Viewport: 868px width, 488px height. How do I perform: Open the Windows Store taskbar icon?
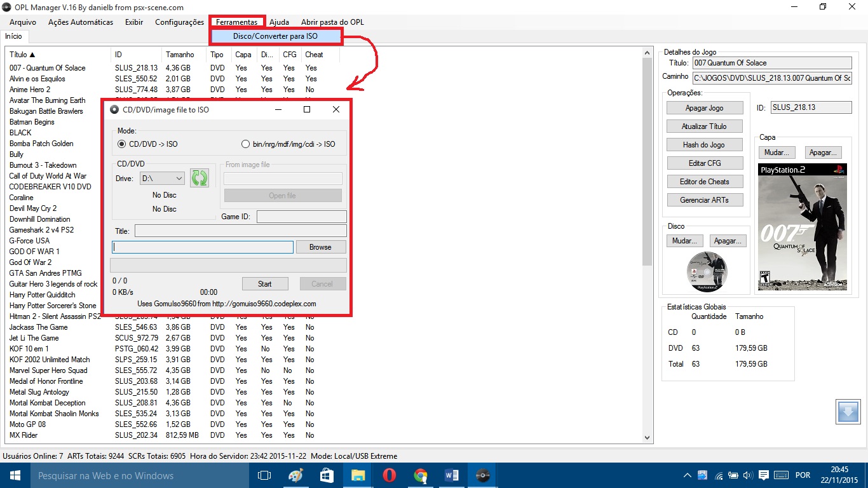point(327,475)
